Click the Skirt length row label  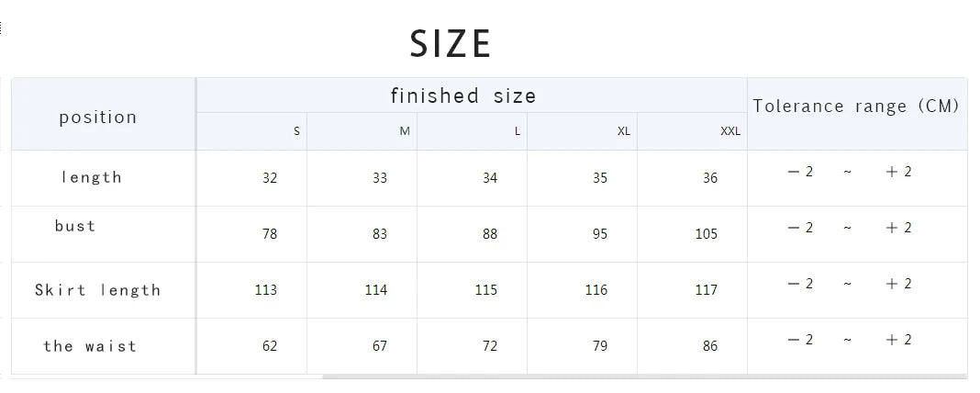click(x=98, y=290)
